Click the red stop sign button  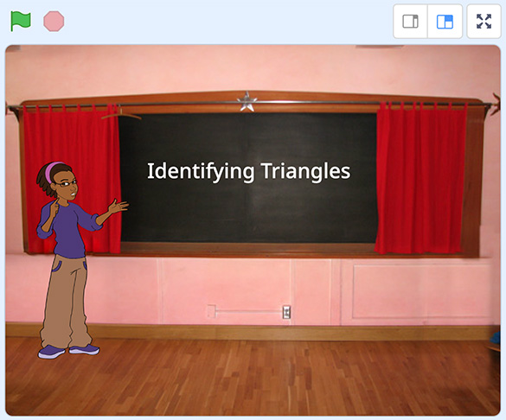pos(54,22)
